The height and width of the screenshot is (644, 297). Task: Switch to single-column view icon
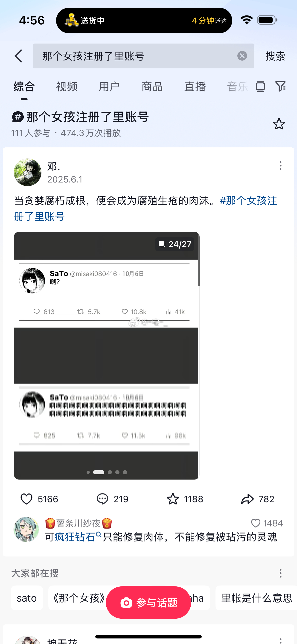pos(260,87)
